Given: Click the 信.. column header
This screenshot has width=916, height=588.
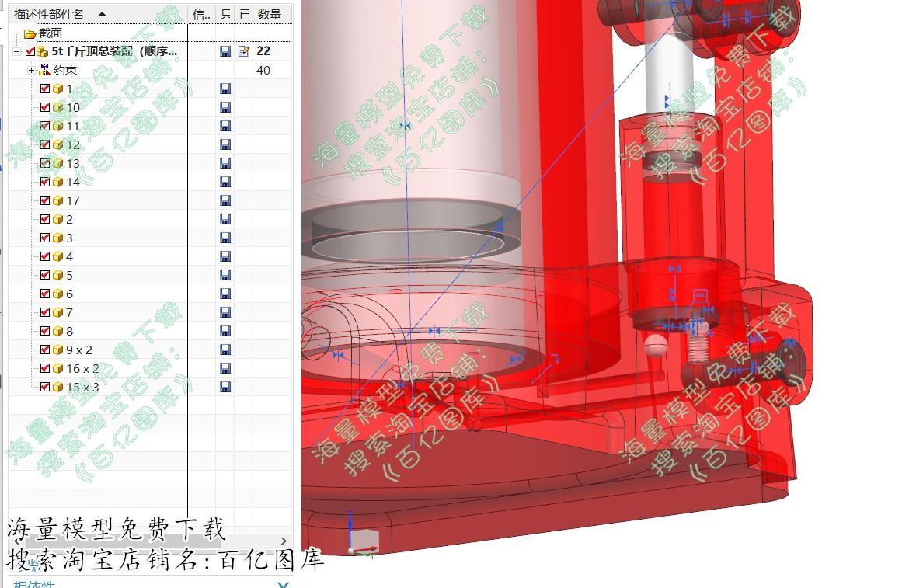Looking at the screenshot, I should 202,15.
